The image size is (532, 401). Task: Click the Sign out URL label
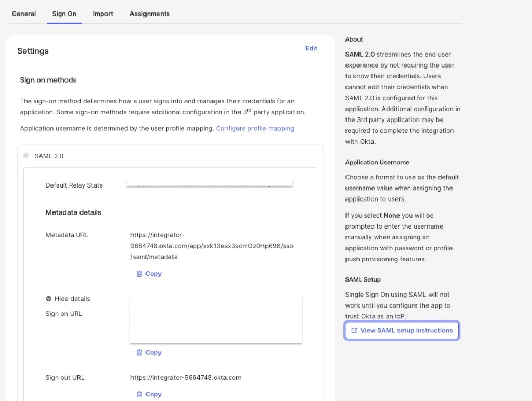click(x=65, y=377)
